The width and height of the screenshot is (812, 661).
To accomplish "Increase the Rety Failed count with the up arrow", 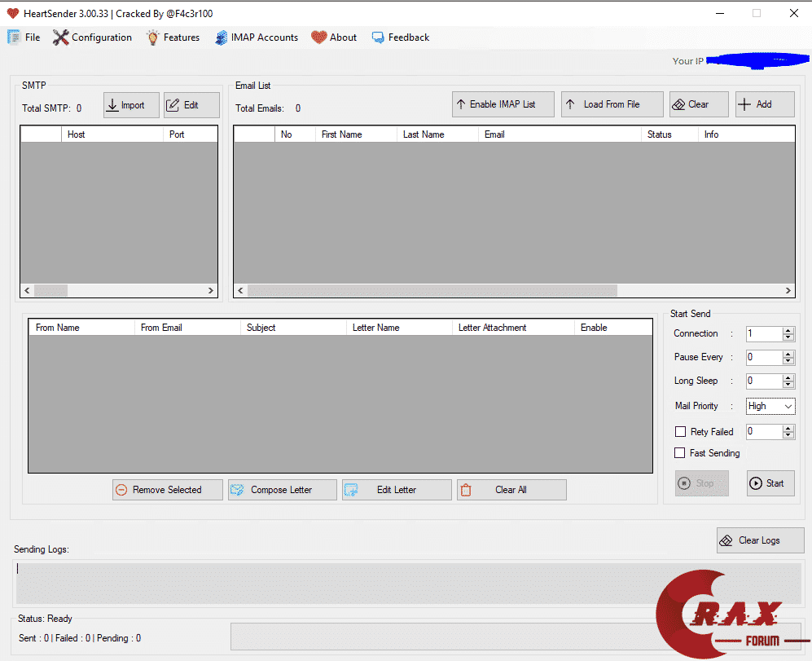I will (x=788, y=428).
